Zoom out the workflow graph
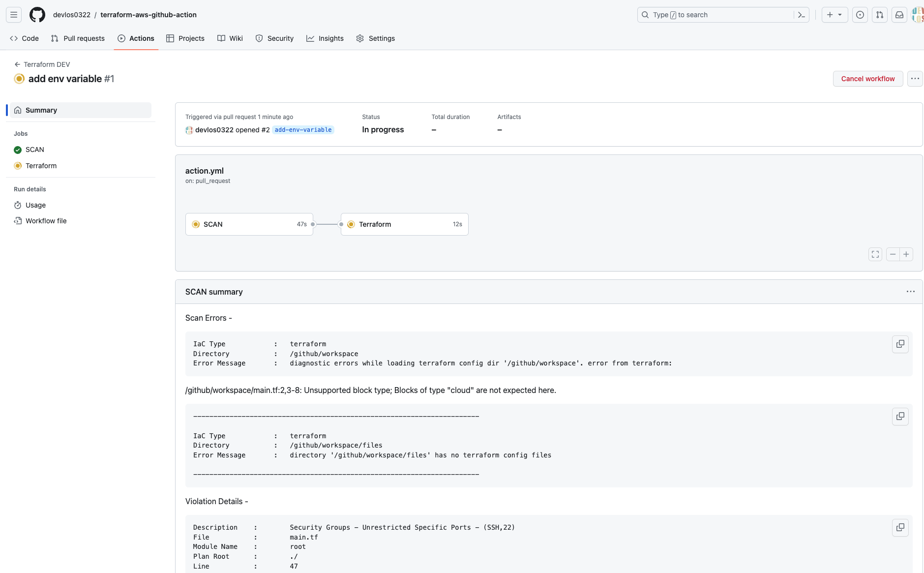The height and width of the screenshot is (573, 924). point(893,254)
